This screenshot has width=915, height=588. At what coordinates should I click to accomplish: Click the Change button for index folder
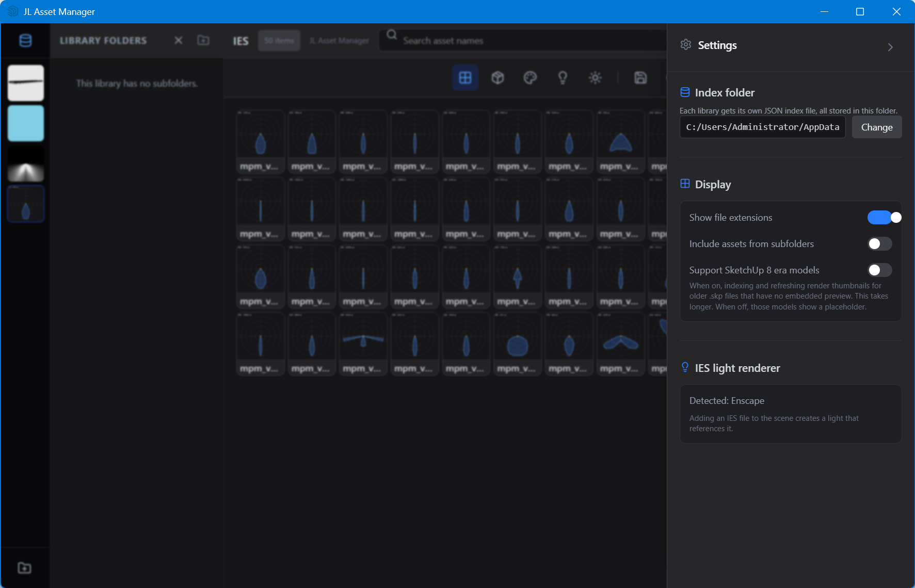[877, 127]
